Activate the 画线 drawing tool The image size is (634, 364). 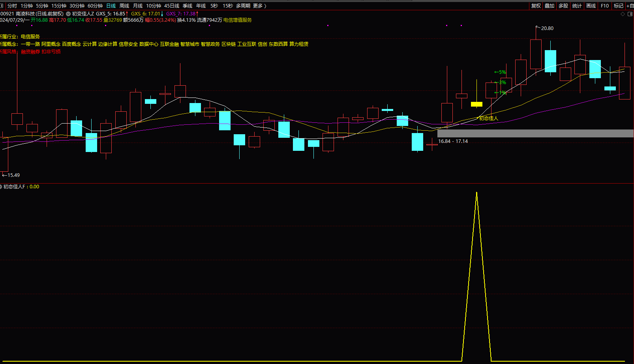click(591, 6)
